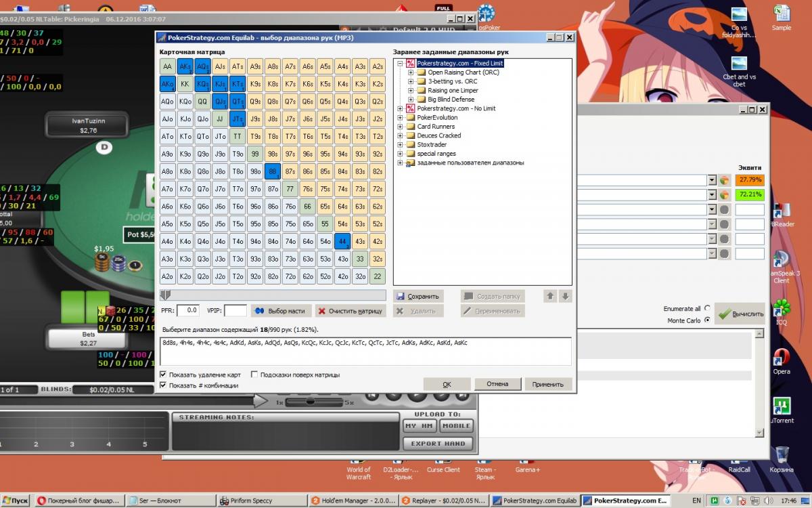This screenshot has height=508, width=812.
Task: Expand the Card Runners folder
Action: (x=400, y=127)
